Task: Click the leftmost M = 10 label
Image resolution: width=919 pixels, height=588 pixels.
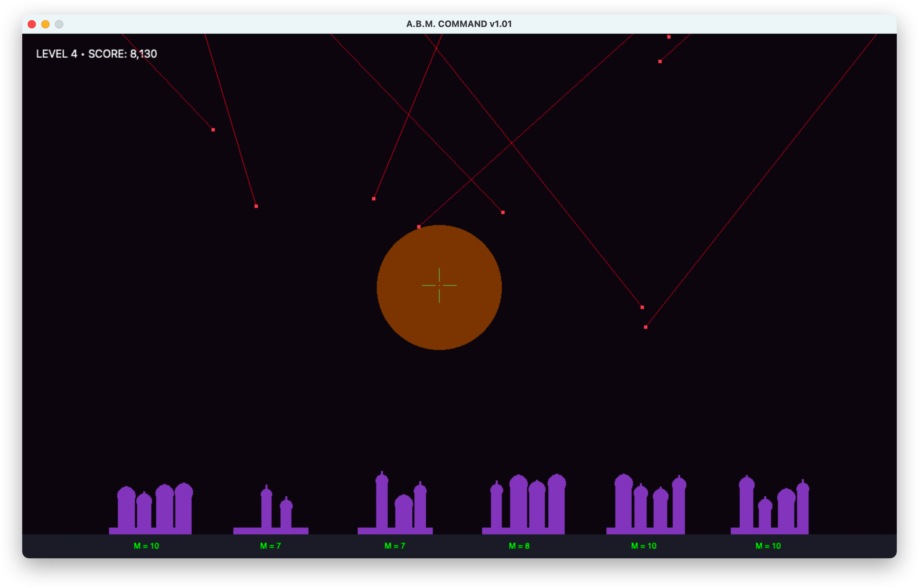Action: [x=146, y=546]
